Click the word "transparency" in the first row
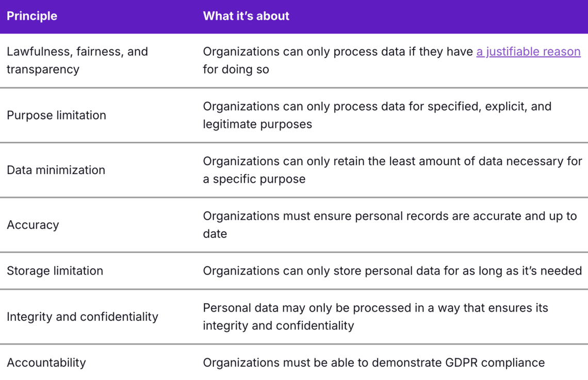Screen dimensions: 588x380 coord(43,69)
